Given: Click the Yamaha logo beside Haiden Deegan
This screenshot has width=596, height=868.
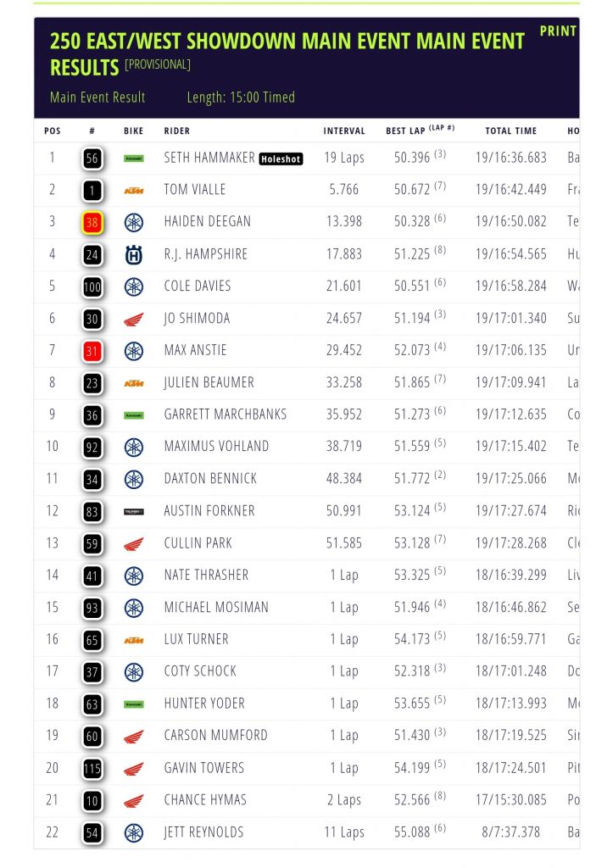Looking at the screenshot, I should 133,222.
